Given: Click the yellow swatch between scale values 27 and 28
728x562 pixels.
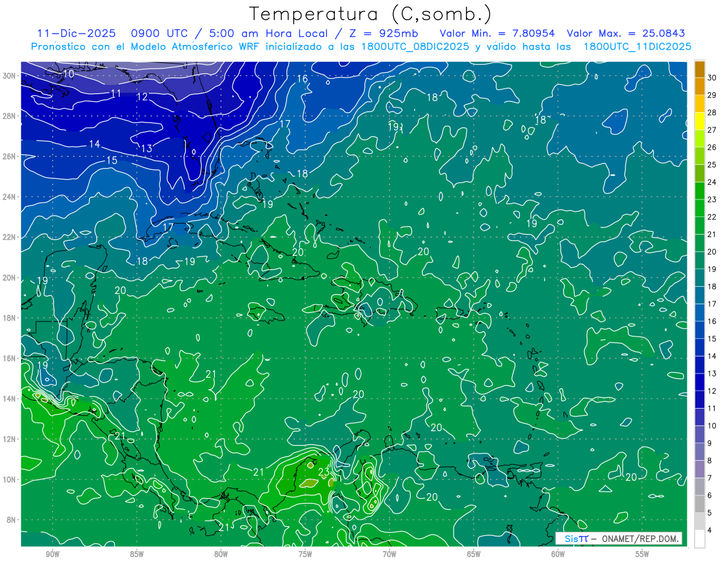Looking at the screenshot, I should [x=699, y=121].
